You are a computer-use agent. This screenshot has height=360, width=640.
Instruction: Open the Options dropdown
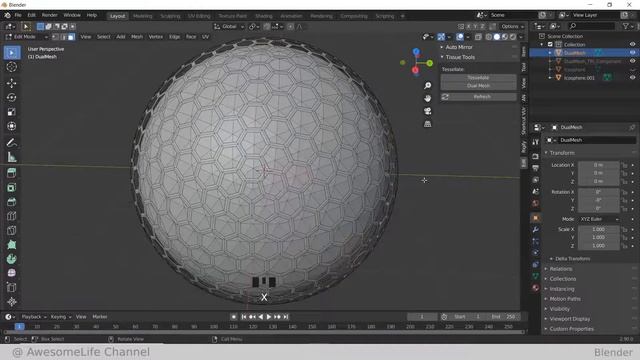point(512,27)
